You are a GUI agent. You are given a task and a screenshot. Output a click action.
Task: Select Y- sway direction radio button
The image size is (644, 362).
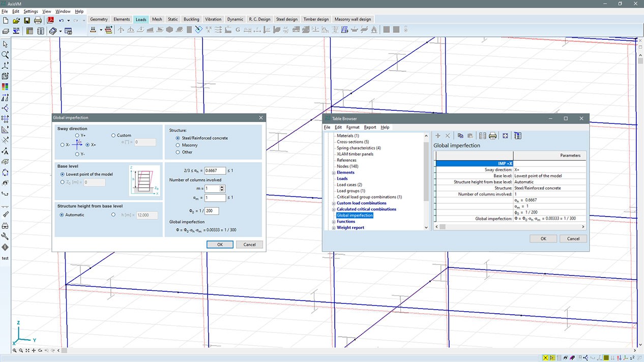pyautogui.click(x=77, y=154)
